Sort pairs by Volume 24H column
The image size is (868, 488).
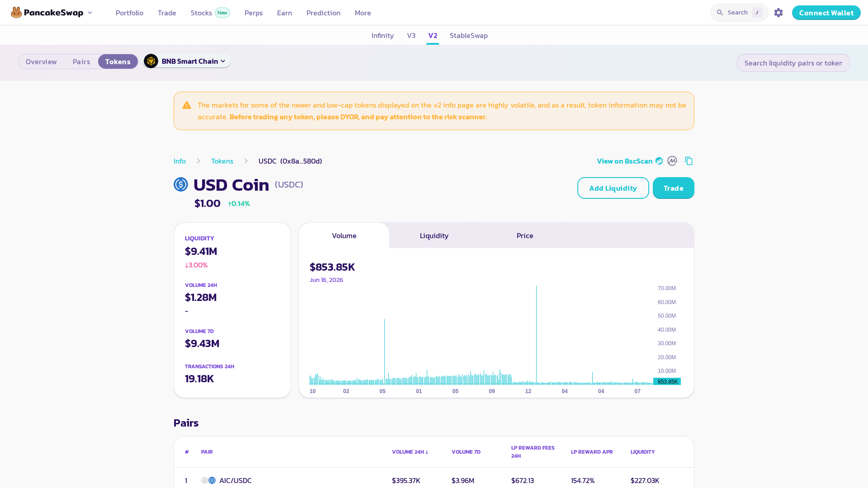tap(410, 452)
